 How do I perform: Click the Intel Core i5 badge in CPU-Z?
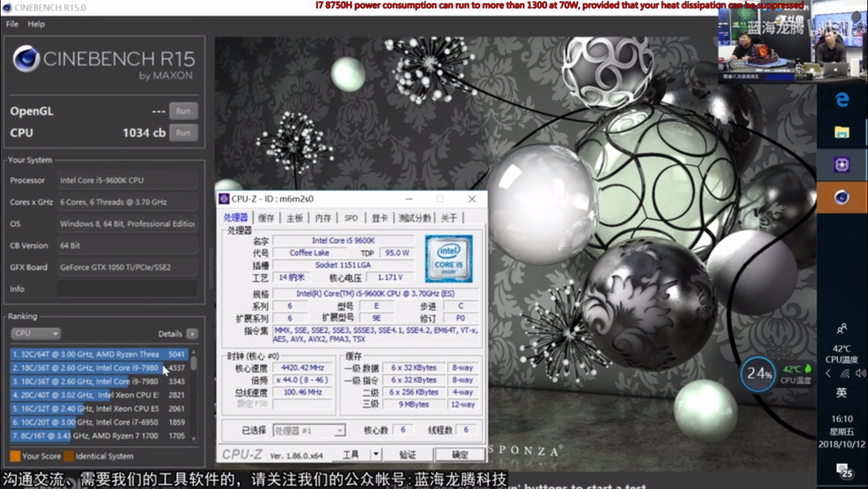448,258
